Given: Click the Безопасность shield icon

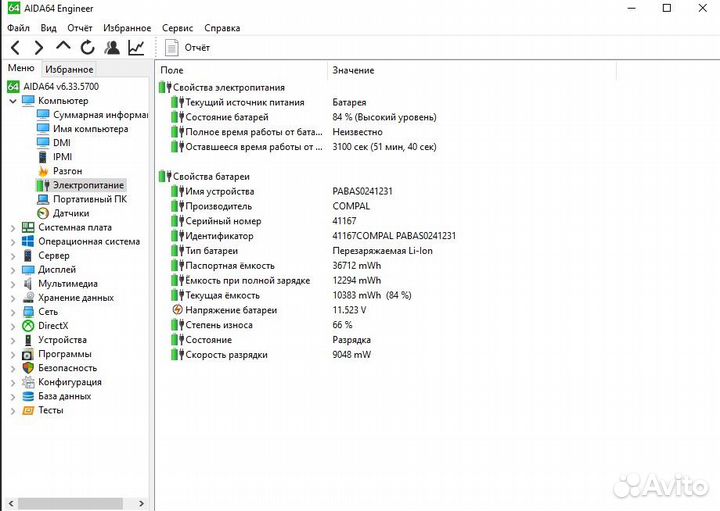Looking at the screenshot, I should click(28, 368).
